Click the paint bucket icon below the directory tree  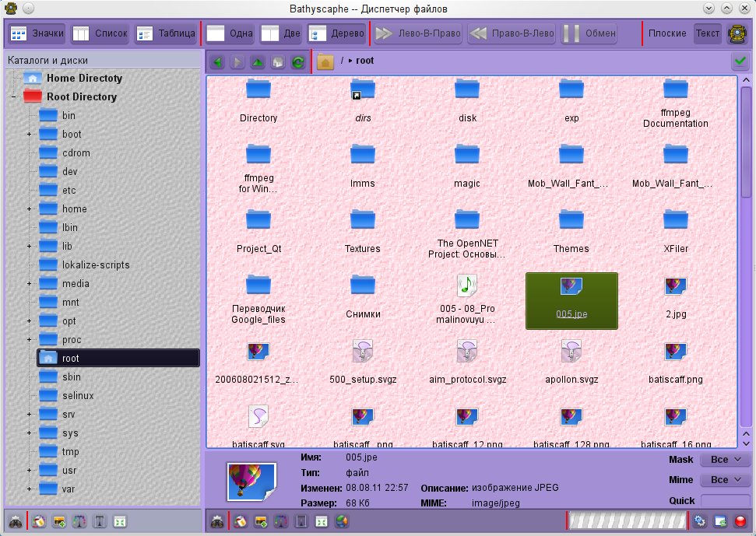(39, 521)
